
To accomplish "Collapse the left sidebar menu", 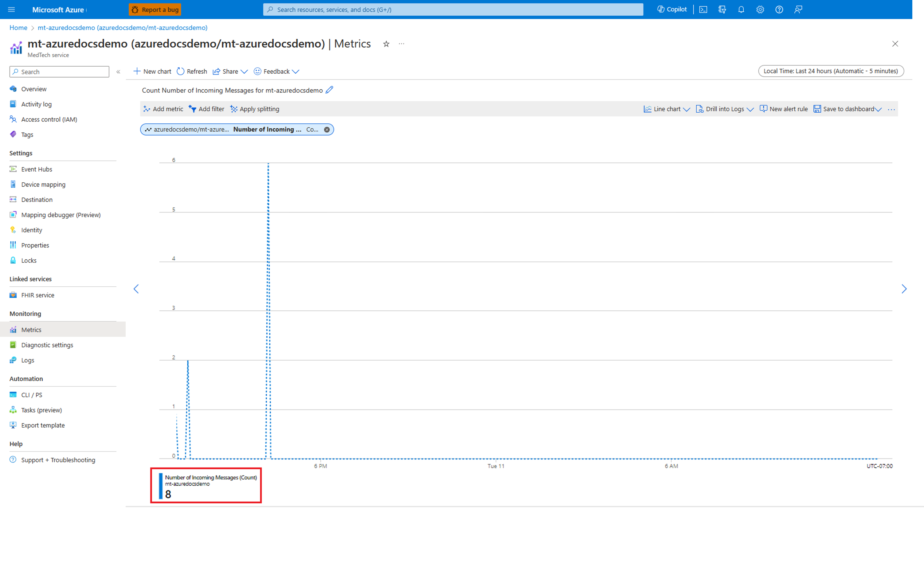I will (118, 72).
